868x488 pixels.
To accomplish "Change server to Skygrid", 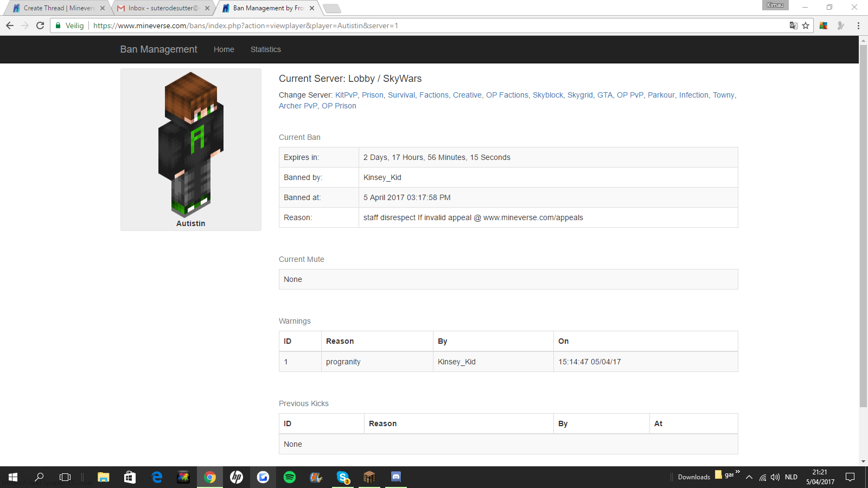I will [x=580, y=95].
